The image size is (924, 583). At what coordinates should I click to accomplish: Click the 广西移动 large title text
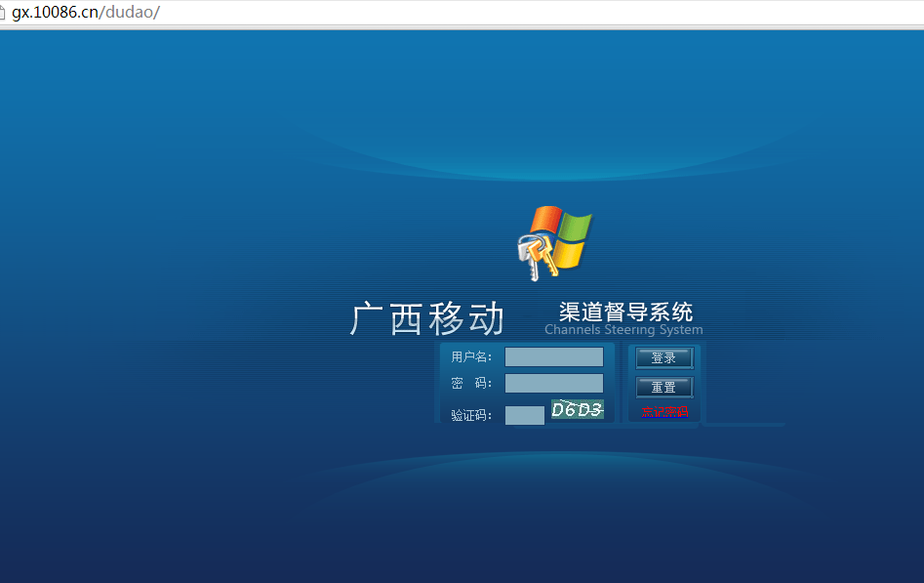tap(427, 318)
